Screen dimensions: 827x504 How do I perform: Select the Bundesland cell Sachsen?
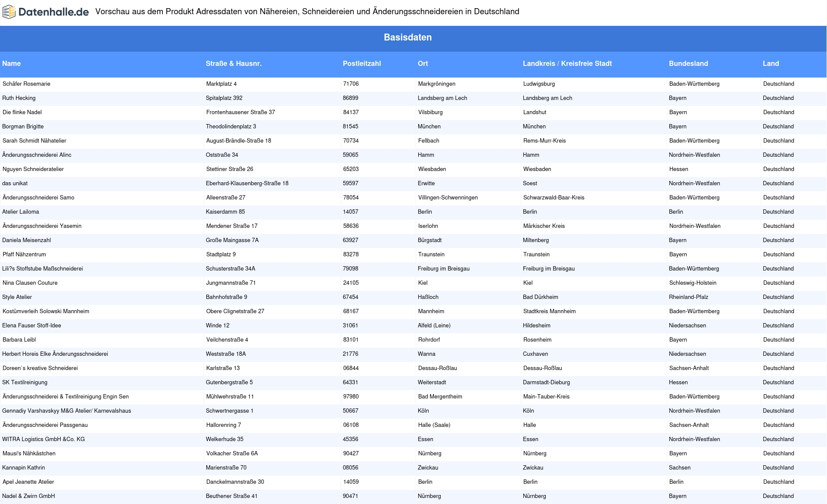[x=680, y=468]
